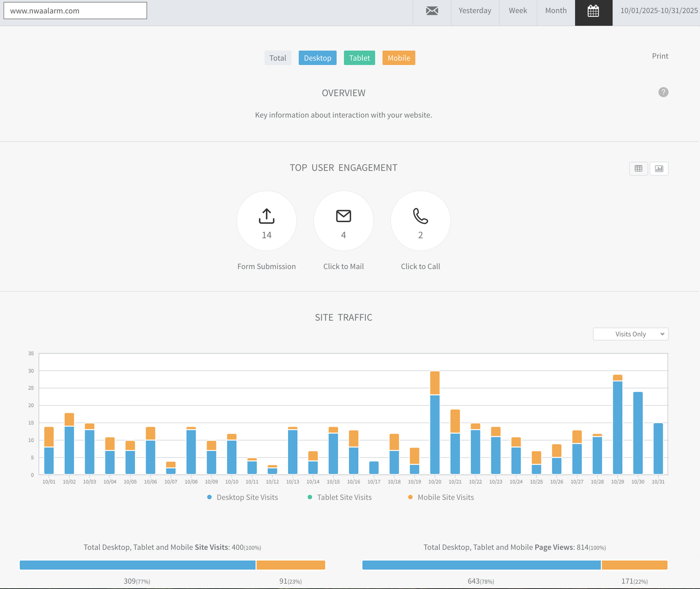Screen dimensions: 700x589
Task: Select the Yesterday date range tab
Action: (475, 11)
